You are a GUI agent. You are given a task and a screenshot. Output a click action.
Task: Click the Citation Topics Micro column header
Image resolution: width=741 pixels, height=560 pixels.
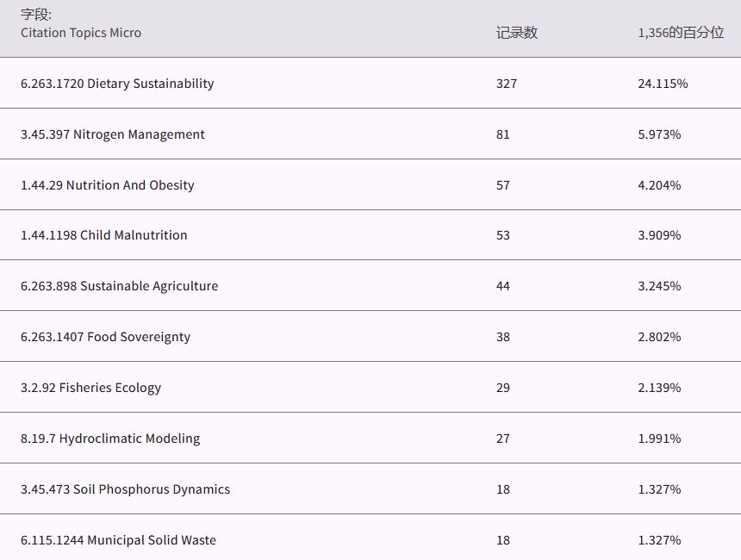tap(81, 33)
